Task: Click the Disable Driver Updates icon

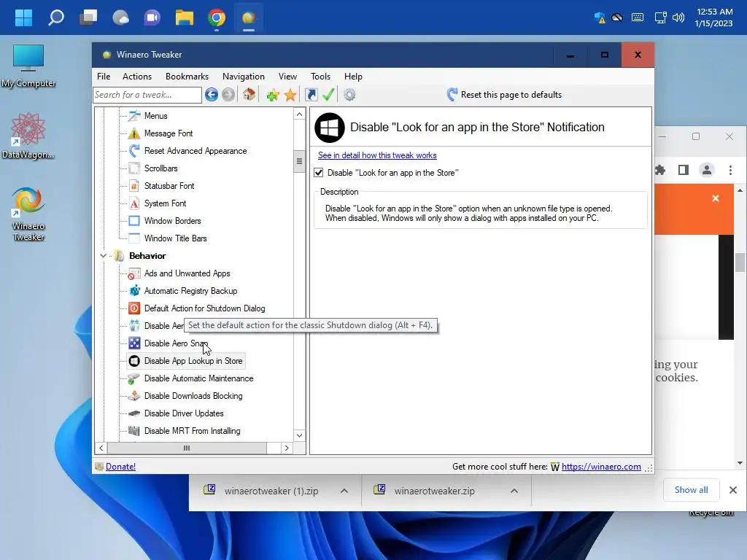Action: [134, 413]
